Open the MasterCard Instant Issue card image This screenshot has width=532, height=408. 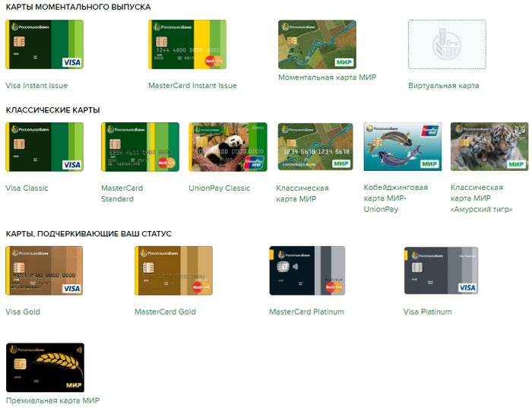click(187, 44)
